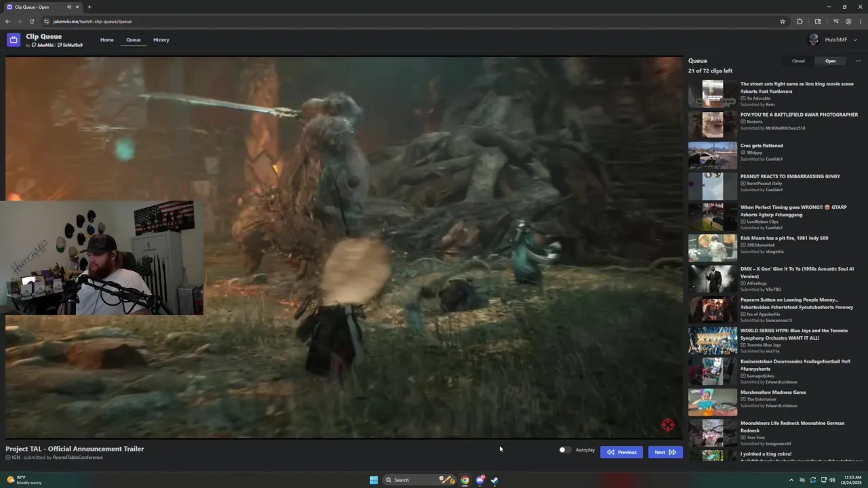Open Chrome from the taskbar

pos(465,480)
